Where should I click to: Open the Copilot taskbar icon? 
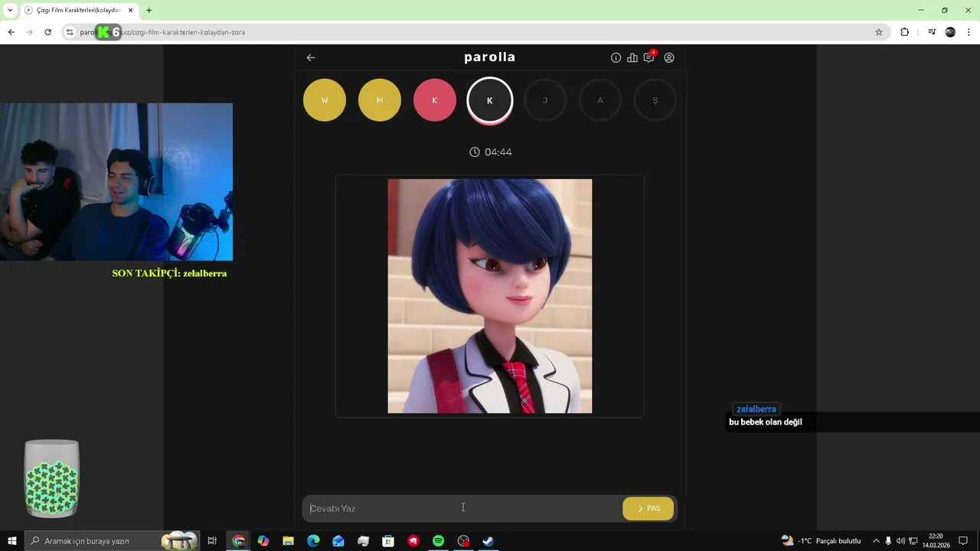[x=263, y=541]
